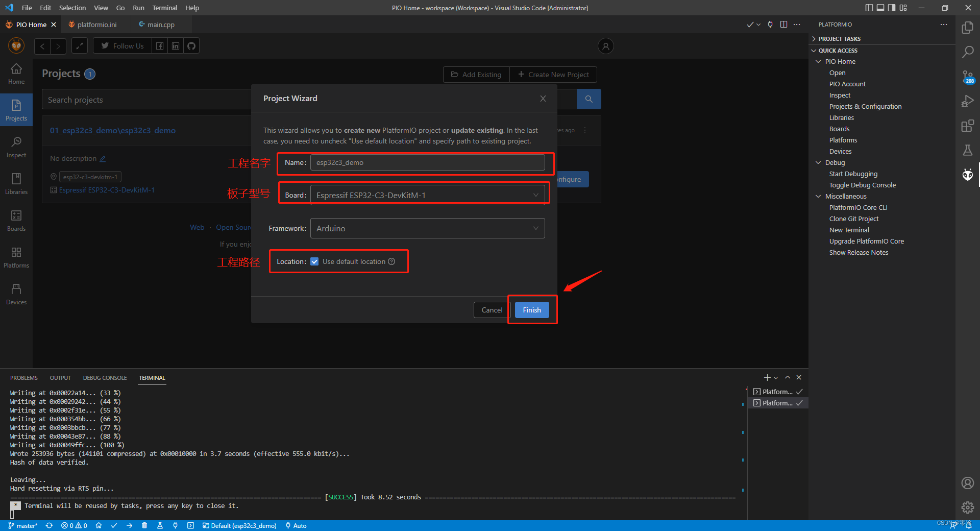Screen dimensions: 980x531
Task: Open the Platforms section in PIO sidebar
Action: pos(16,258)
